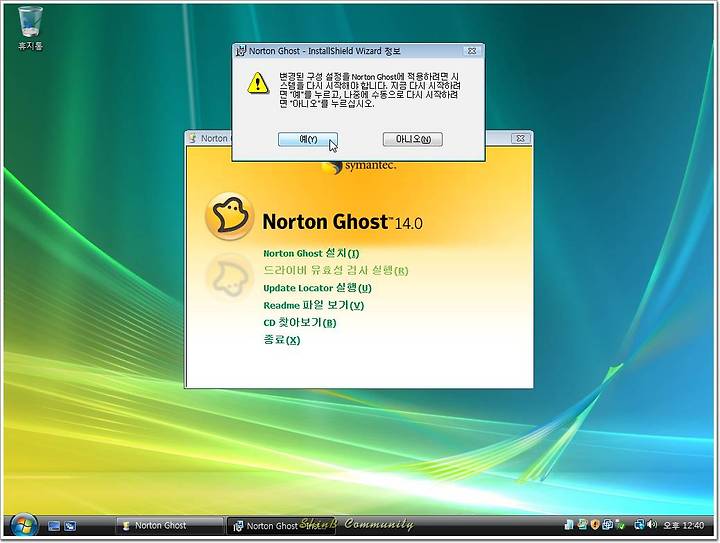Click the CD 찾아보기(B) link
Image resolution: width=720 pixels, height=543 pixels.
[299, 323]
